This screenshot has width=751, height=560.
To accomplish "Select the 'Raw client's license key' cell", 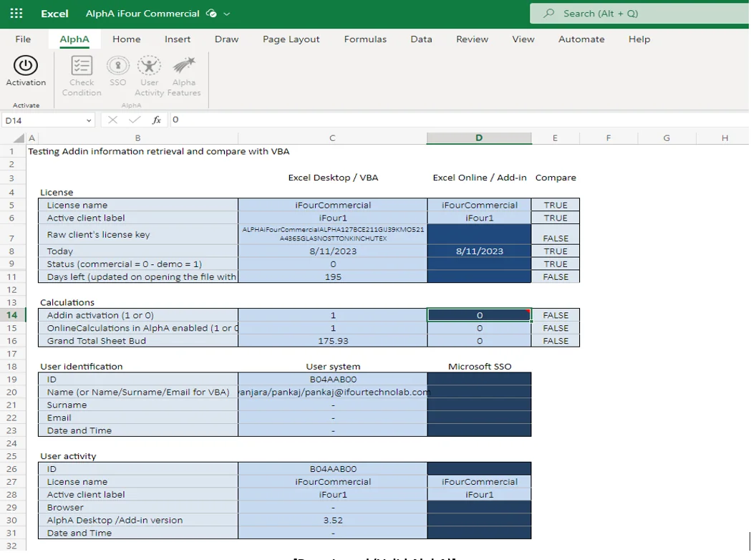I will pos(138,234).
